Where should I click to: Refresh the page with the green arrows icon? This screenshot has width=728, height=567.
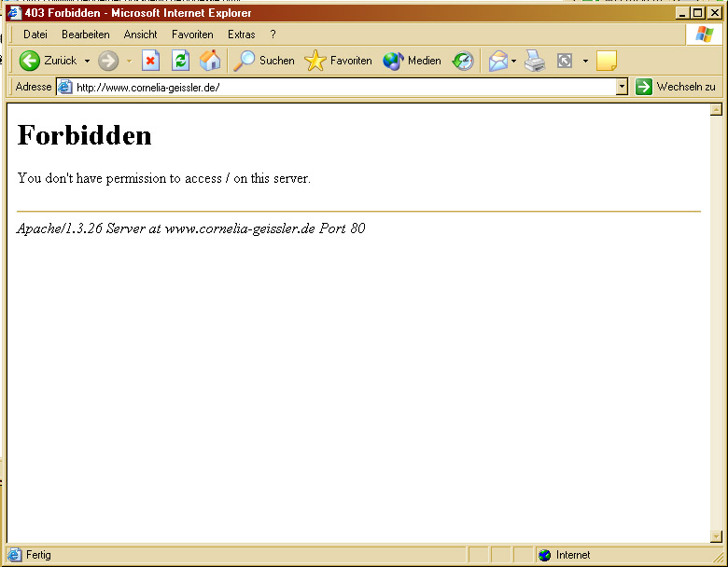coord(180,61)
